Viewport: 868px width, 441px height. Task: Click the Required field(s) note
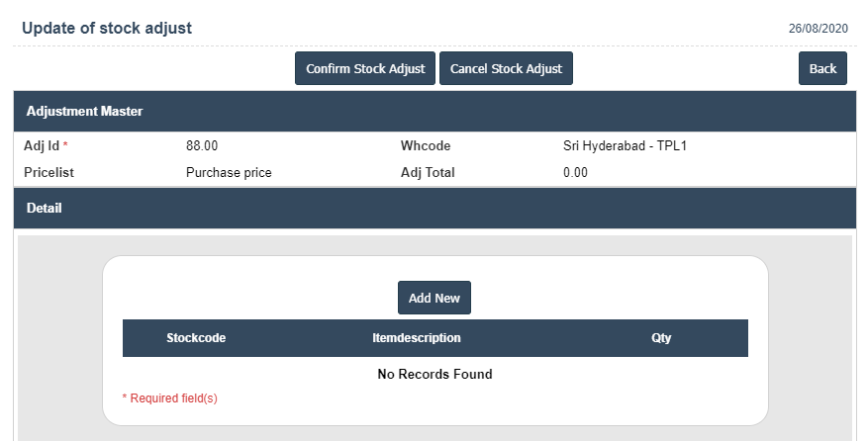169,398
